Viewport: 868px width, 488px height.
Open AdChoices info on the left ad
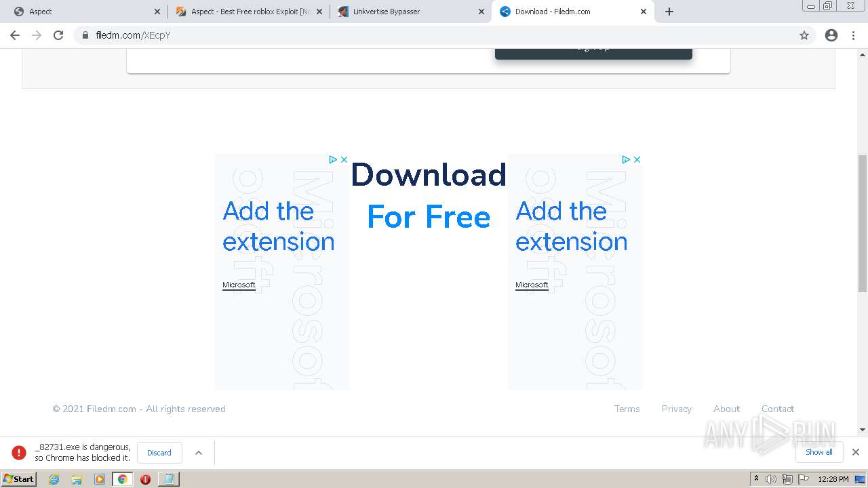(x=333, y=159)
